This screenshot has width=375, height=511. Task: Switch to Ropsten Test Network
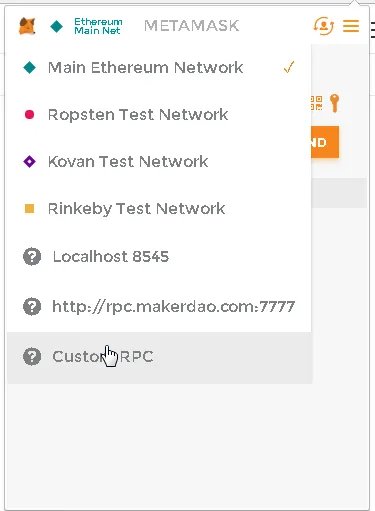click(x=159, y=115)
